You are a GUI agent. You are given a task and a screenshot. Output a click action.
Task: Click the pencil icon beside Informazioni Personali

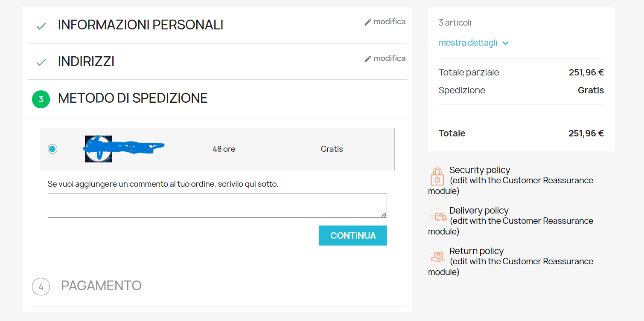coord(367,22)
